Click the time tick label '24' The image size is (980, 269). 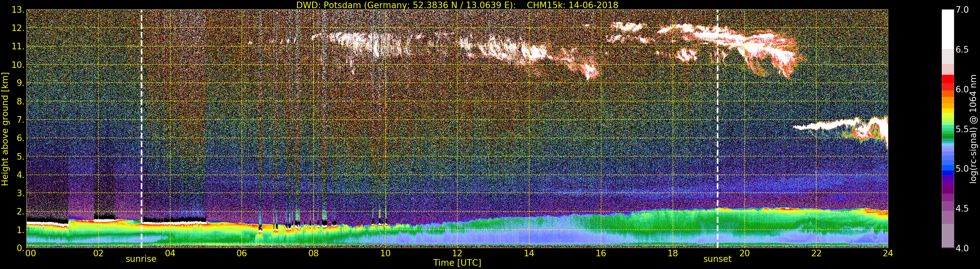click(x=888, y=253)
